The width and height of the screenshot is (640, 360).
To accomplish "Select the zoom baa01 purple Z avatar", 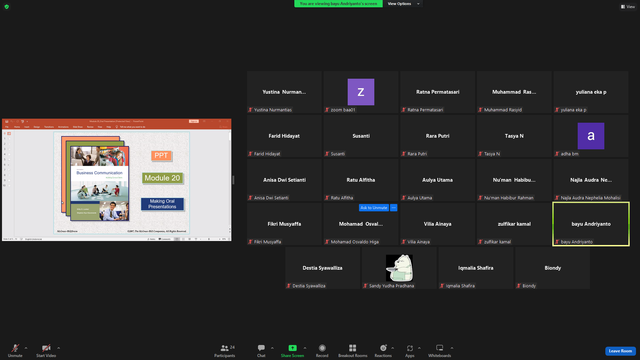I will coord(361,92).
